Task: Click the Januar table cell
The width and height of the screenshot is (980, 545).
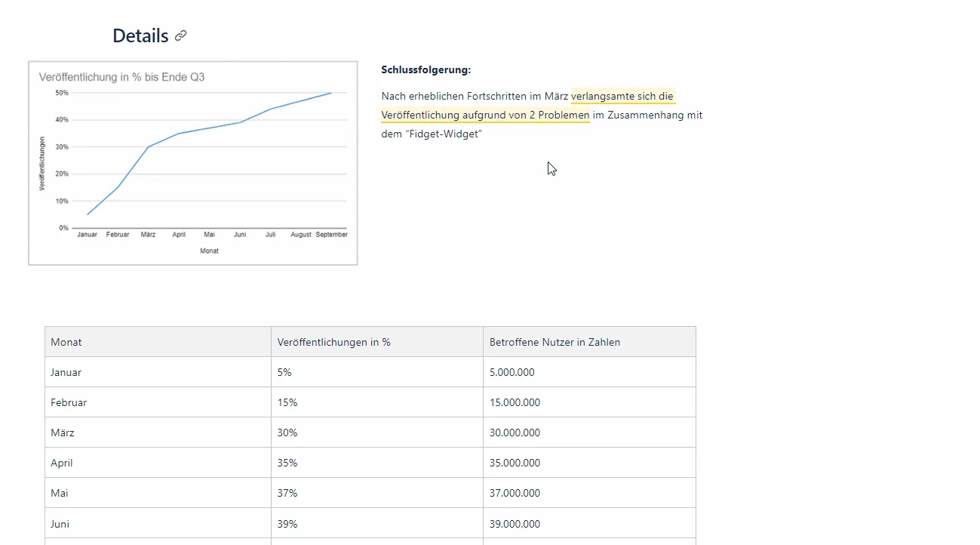Action: click(158, 372)
